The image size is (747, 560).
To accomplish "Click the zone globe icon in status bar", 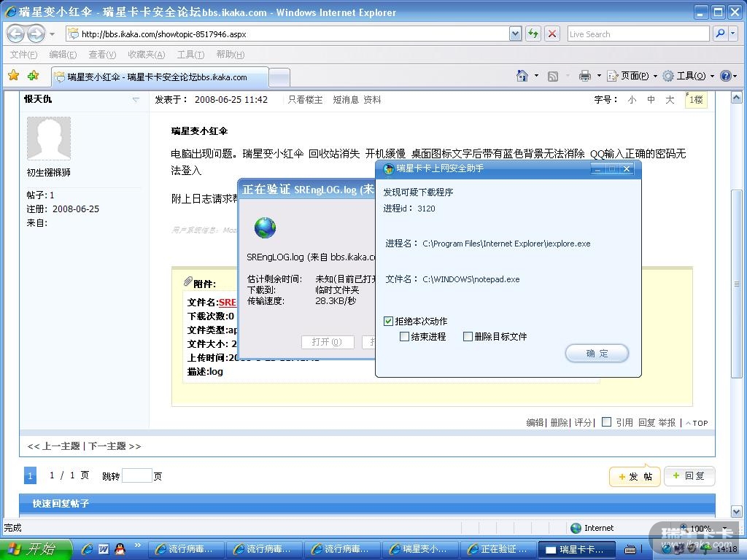I will point(576,528).
